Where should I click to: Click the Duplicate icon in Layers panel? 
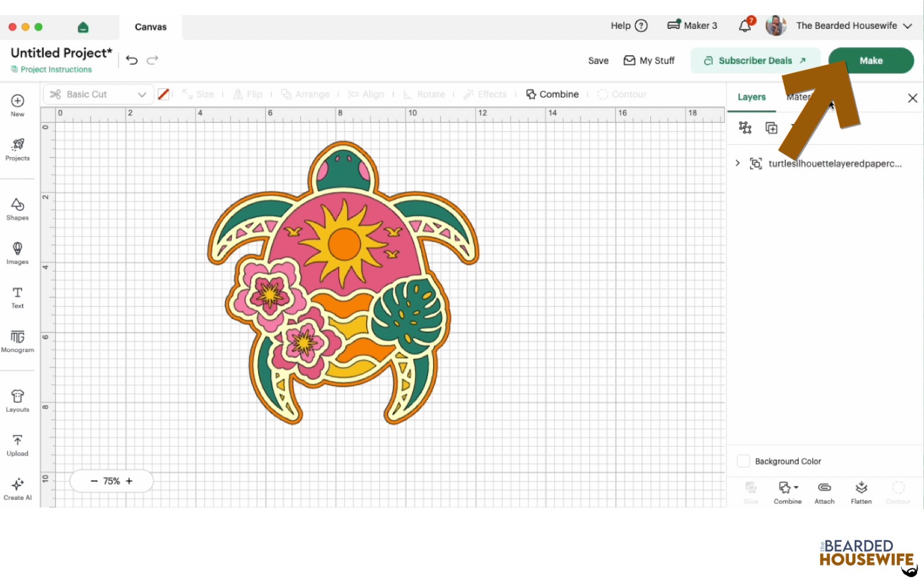click(772, 128)
